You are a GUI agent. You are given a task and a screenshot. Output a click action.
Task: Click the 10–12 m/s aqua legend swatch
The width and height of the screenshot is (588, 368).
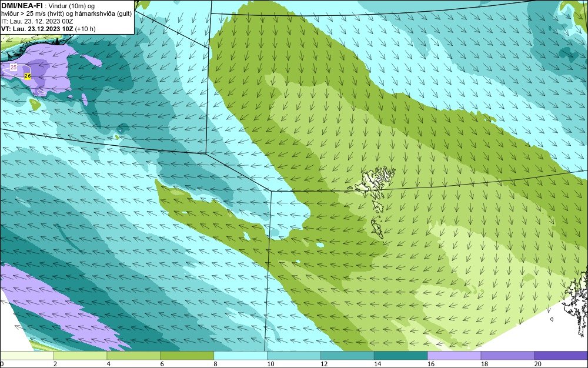coord(294,355)
